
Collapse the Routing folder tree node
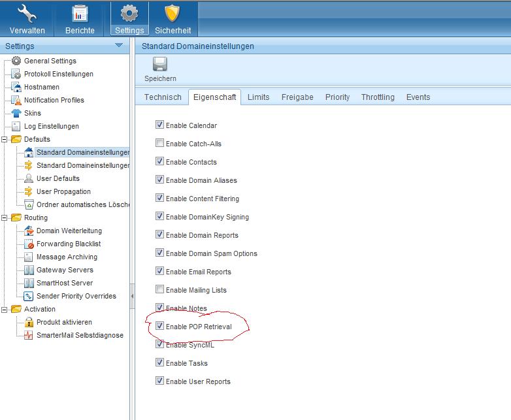click(5, 218)
